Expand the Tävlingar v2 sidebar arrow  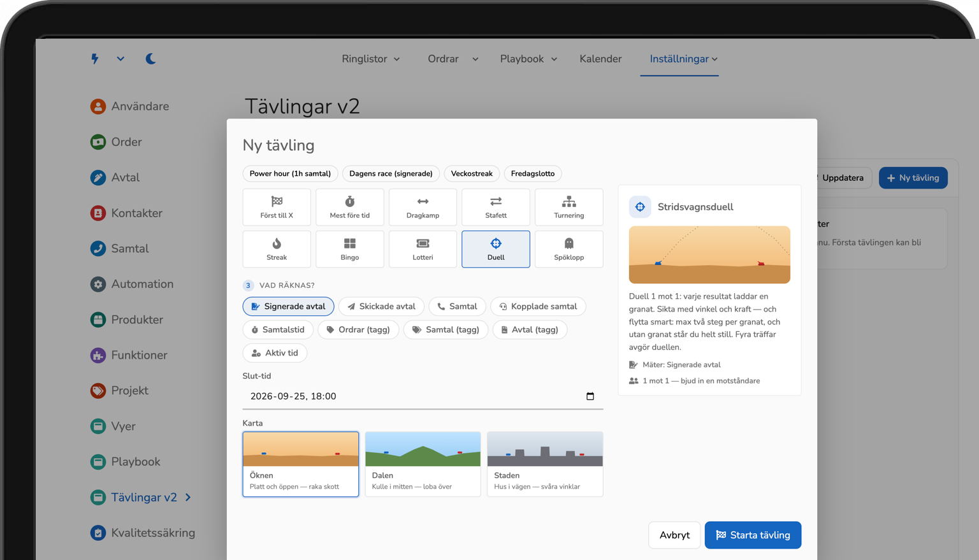pos(188,498)
